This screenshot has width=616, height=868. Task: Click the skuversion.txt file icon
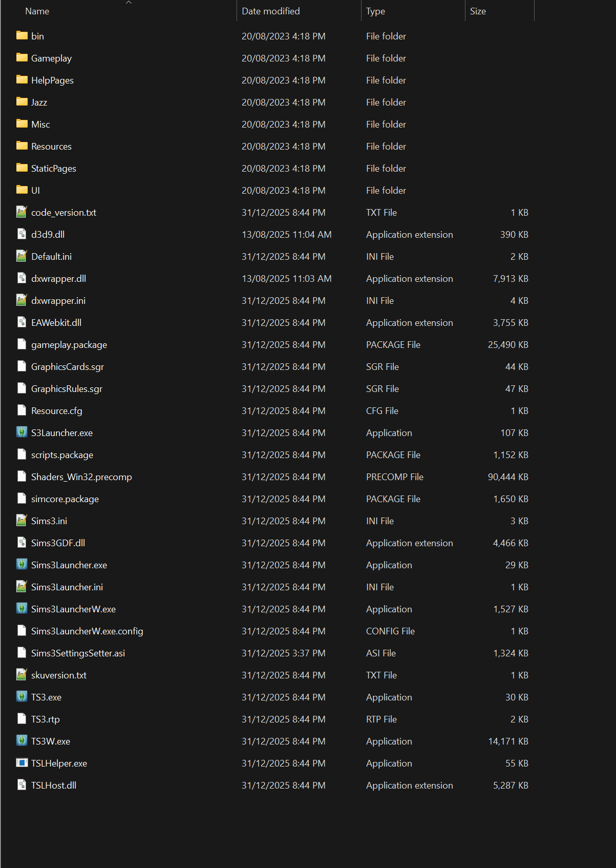point(22,674)
